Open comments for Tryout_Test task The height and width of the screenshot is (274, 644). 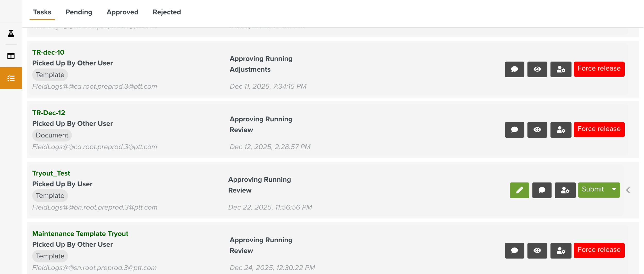[x=542, y=190]
